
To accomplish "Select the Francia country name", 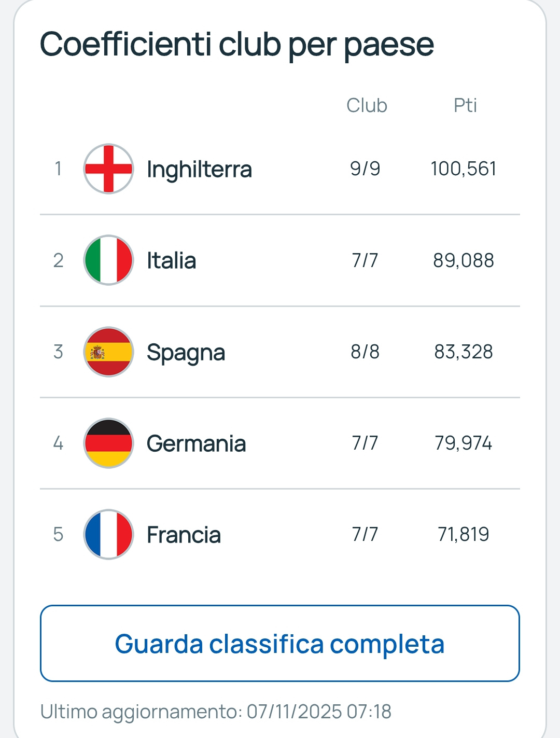I will point(184,535).
